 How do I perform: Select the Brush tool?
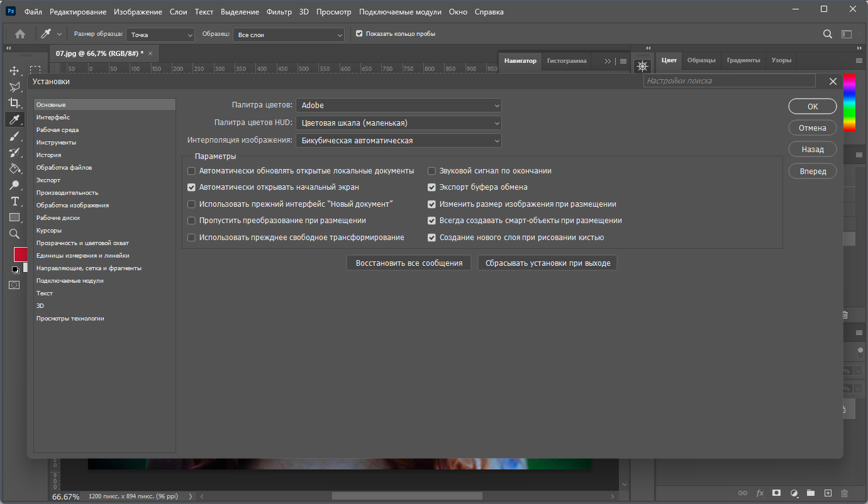[14, 136]
